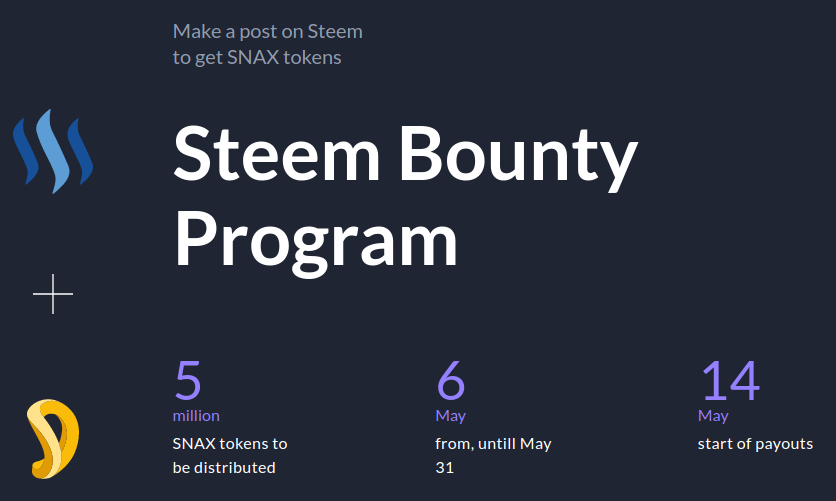Click the yellow SNAX logo icon
Viewport: 836px width, 501px height.
(x=53, y=439)
